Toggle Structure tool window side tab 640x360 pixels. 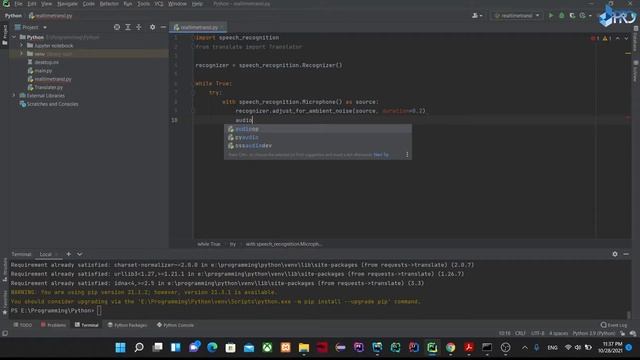pyautogui.click(x=5, y=269)
